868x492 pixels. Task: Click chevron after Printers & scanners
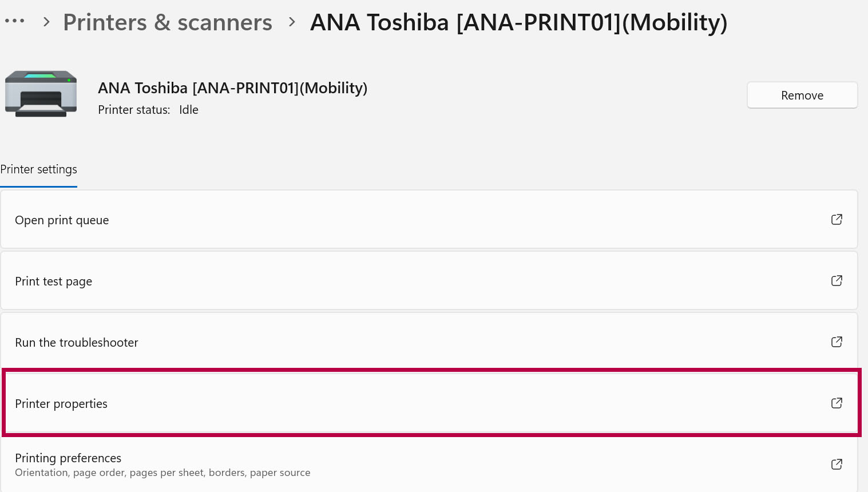point(292,22)
